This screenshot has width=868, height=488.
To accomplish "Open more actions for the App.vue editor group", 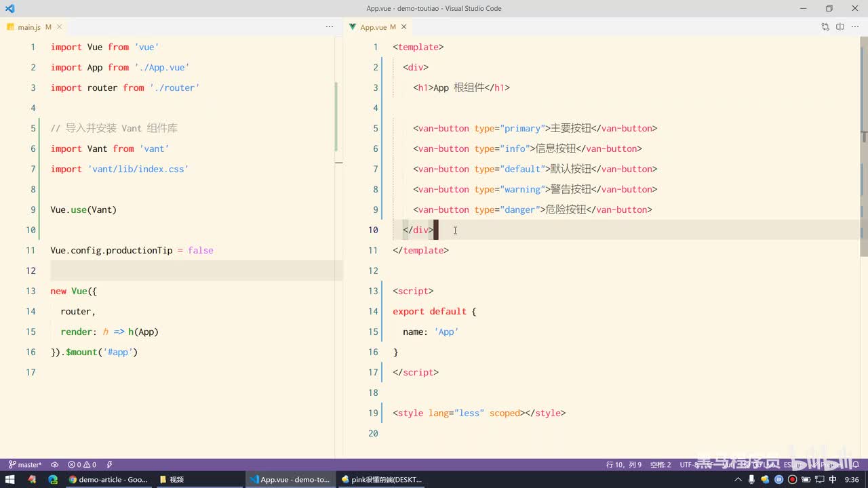I will (x=855, y=27).
